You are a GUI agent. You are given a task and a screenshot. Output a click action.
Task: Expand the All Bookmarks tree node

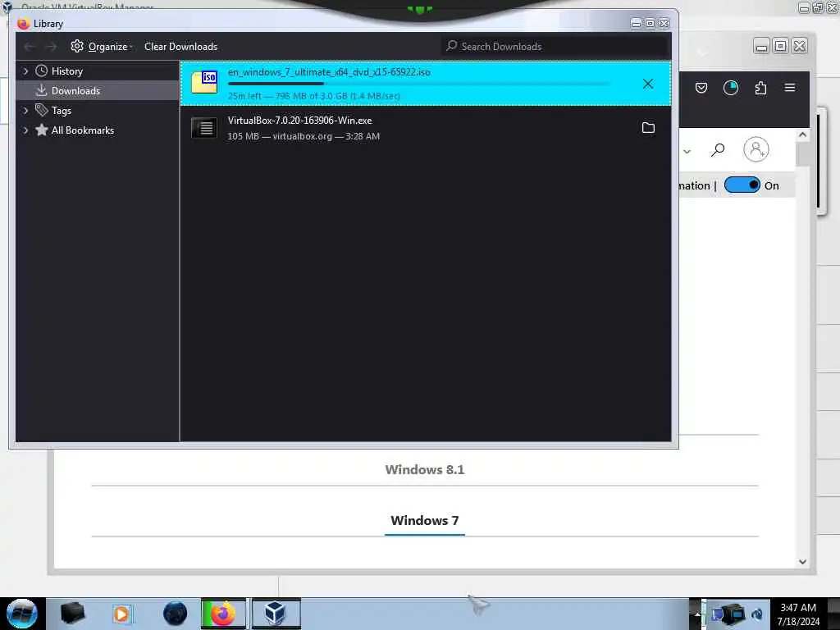(x=25, y=130)
